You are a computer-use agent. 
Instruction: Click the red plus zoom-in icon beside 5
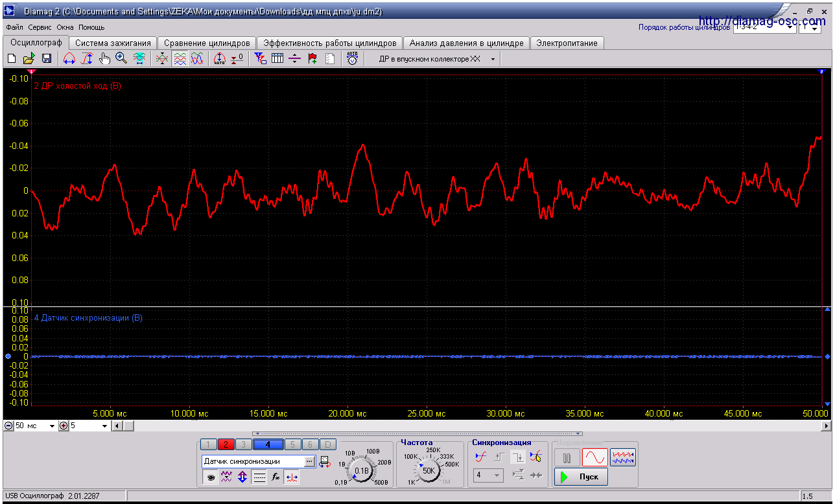pos(64,426)
